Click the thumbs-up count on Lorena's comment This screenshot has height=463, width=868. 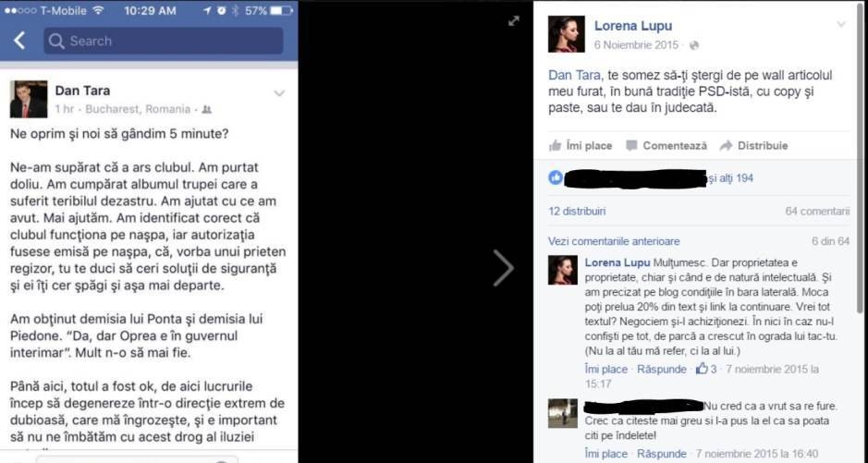click(706, 369)
